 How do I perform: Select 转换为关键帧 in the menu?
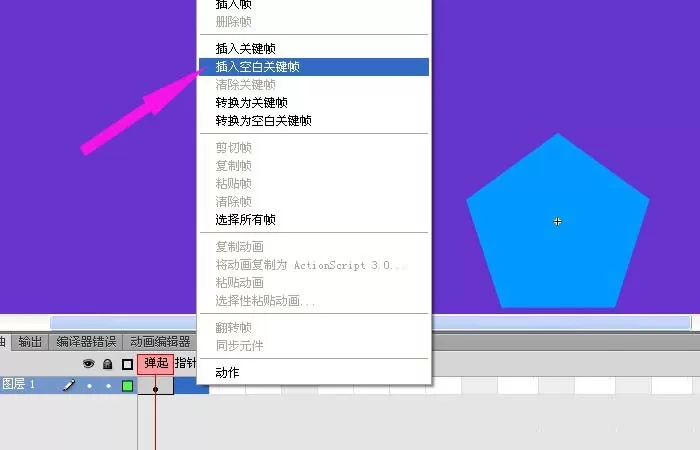click(314, 103)
